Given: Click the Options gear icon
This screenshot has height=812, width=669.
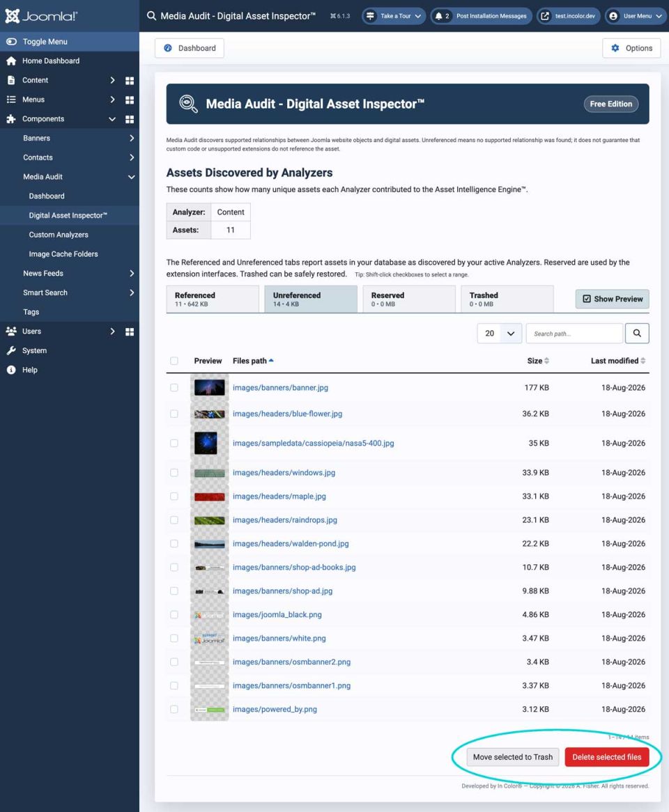Looking at the screenshot, I should (615, 48).
